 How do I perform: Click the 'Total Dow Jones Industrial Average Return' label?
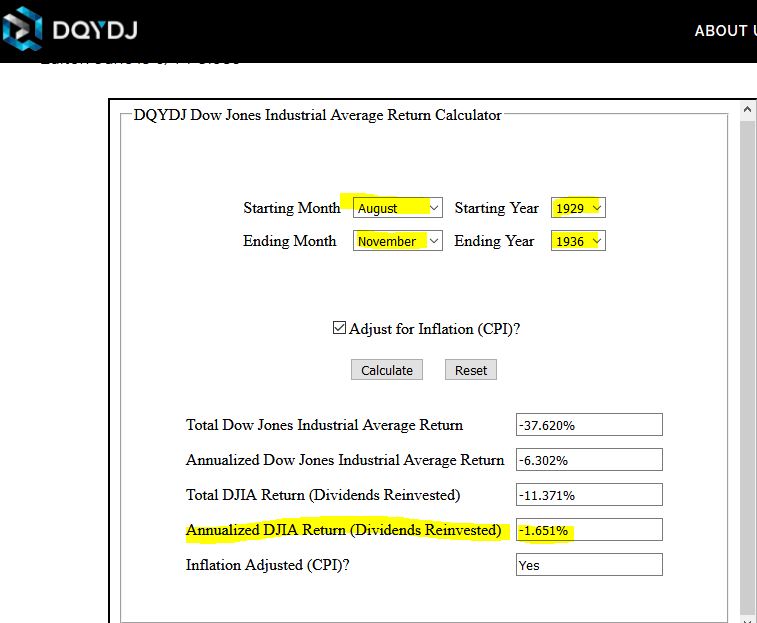324,425
